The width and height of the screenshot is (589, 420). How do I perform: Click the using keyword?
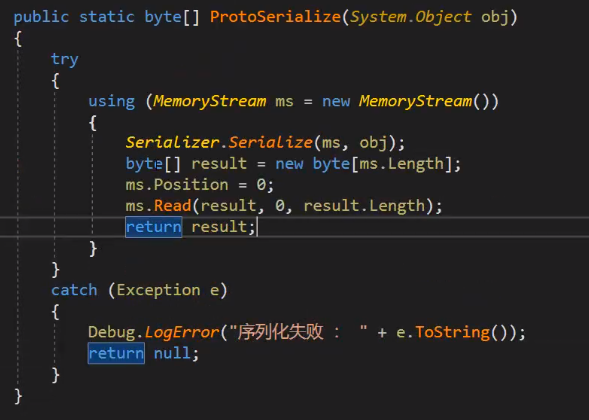(x=112, y=101)
